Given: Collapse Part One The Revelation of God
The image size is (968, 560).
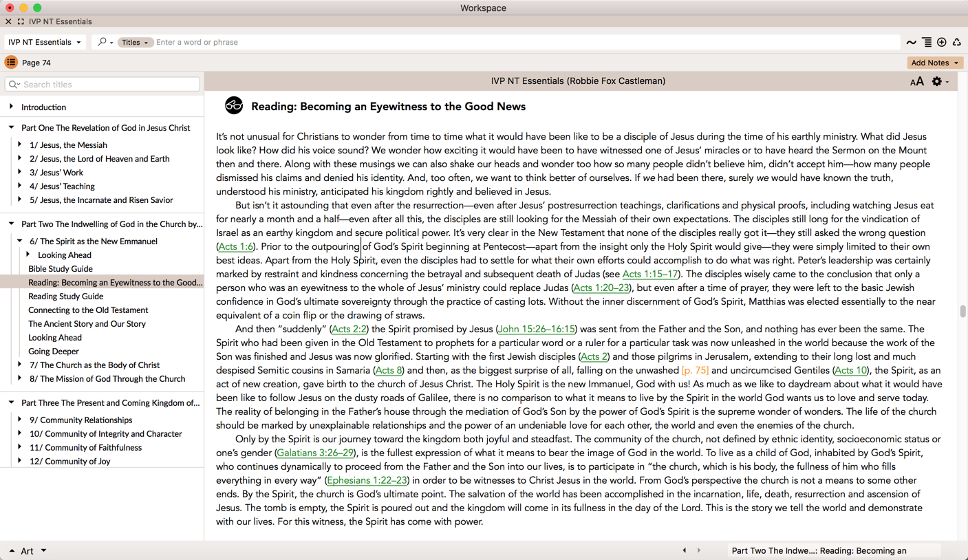Looking at the screenshot, I should [x=11, y=127].
